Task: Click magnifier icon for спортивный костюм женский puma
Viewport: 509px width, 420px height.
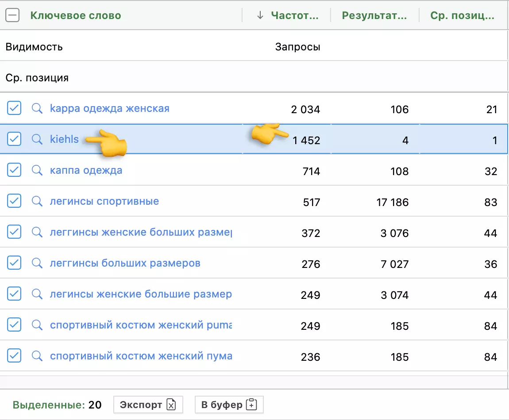Action: click(x=37, y=325)
